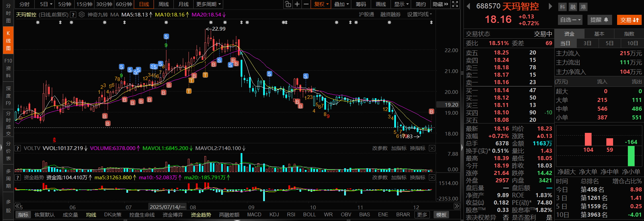
Task: Switch to 60分钟 period
Action: pyautogui.click(x=124, y=4)
